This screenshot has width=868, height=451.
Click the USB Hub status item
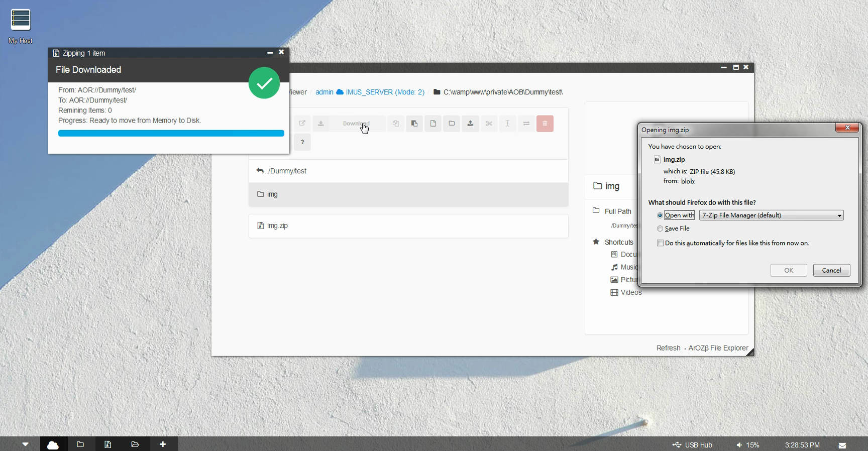[693, 445]
